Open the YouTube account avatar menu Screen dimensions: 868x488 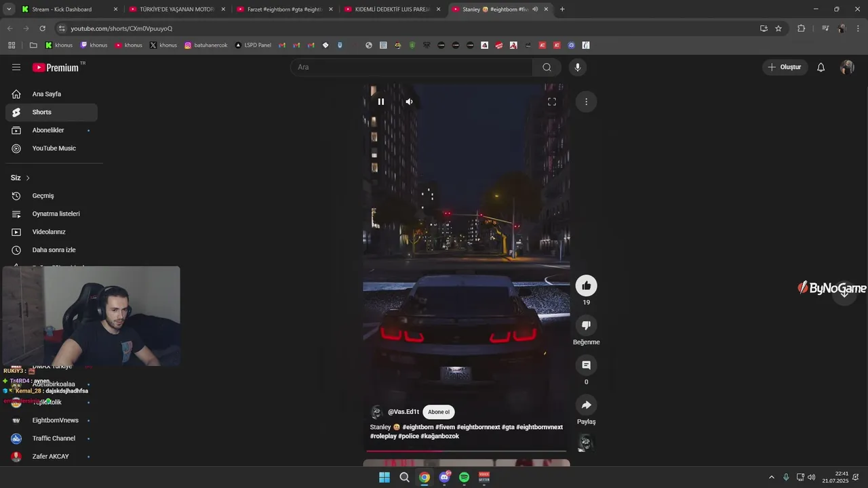click(847, 67)
